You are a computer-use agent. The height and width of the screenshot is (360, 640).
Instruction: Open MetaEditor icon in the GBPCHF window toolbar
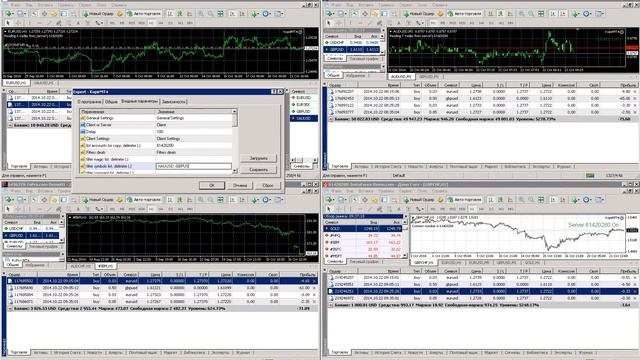click(x=441, y=200)
